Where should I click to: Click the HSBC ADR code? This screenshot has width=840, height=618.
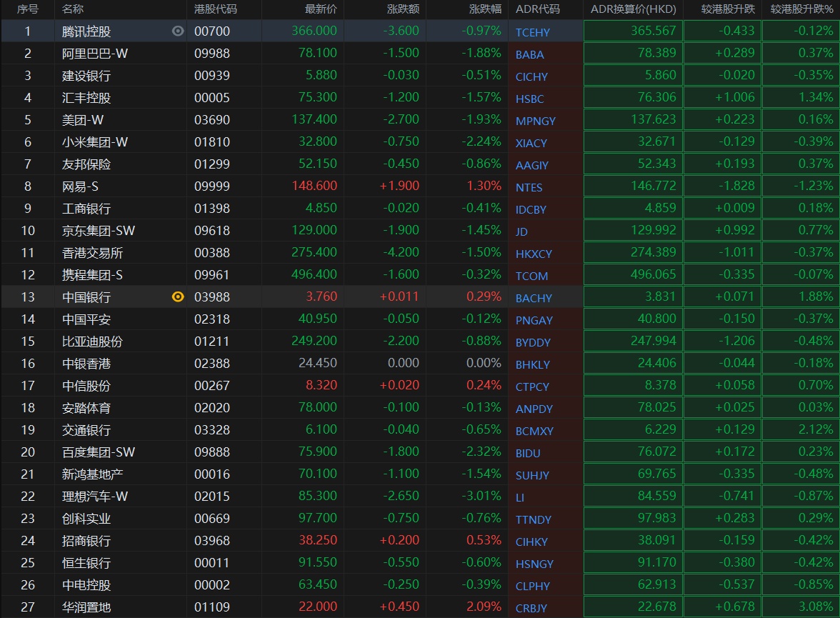click(529, 99)
